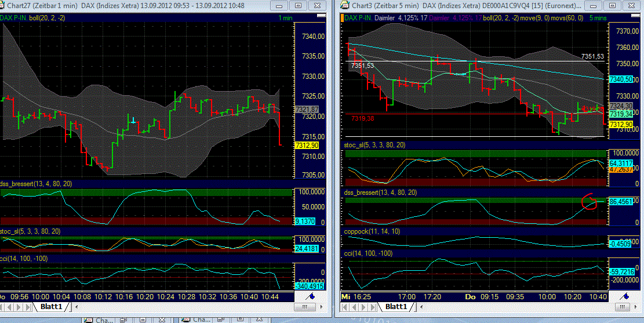Click second minimized Cha... window icon
Viewport: 644px width, 323px height.
(186, 320)
